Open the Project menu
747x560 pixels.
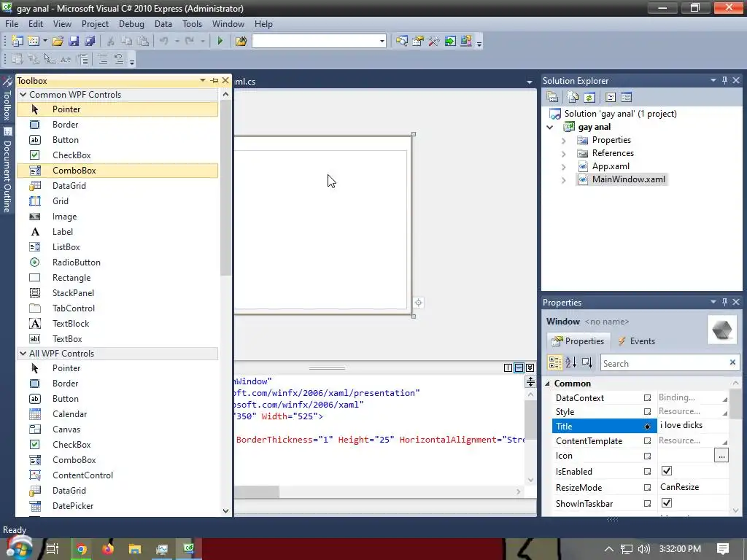coord(95,24)
